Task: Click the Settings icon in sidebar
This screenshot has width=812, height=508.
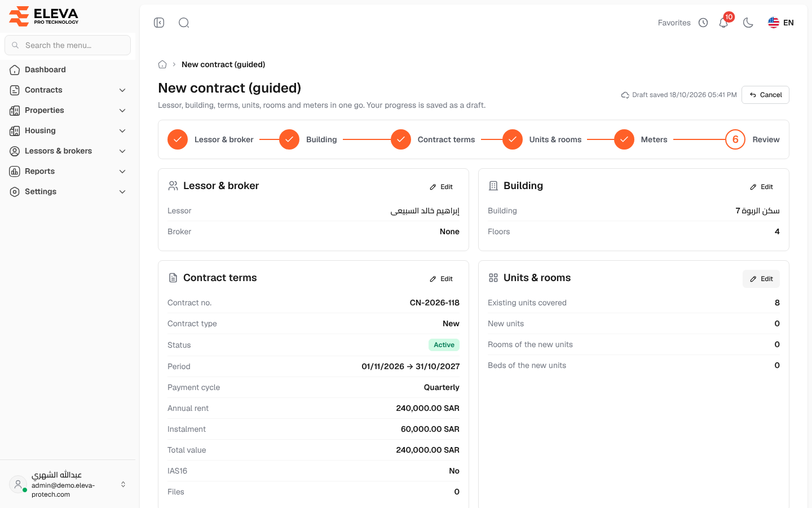Action: point(15,192)
